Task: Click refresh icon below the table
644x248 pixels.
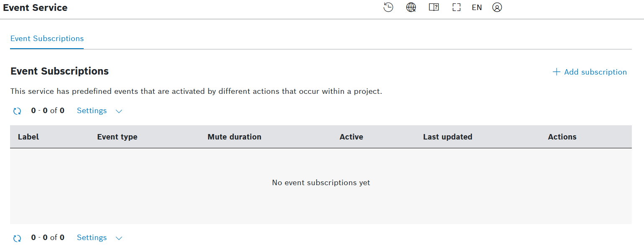Action: coord(17,238)
